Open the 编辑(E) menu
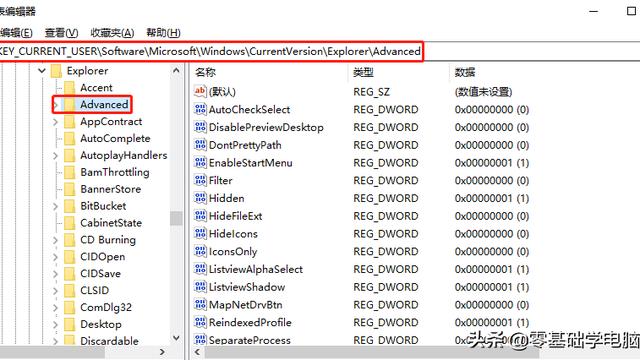Image resolution: width=640 pixels, height=360 pixels. coord(16,33)
